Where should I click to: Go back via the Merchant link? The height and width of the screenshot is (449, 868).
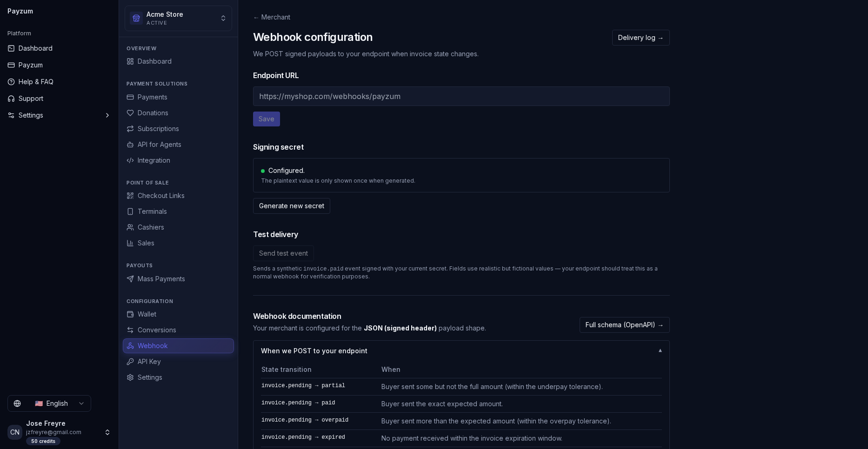coord(272,17)
